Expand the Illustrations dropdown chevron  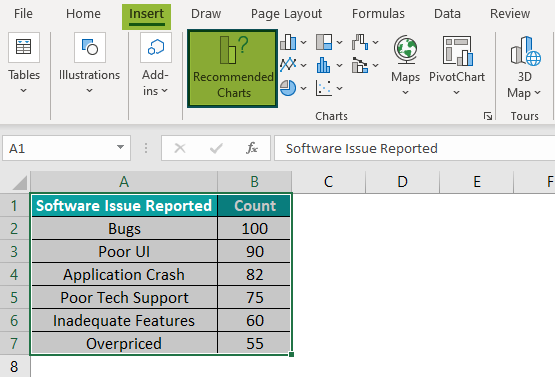tap(90, 91)
